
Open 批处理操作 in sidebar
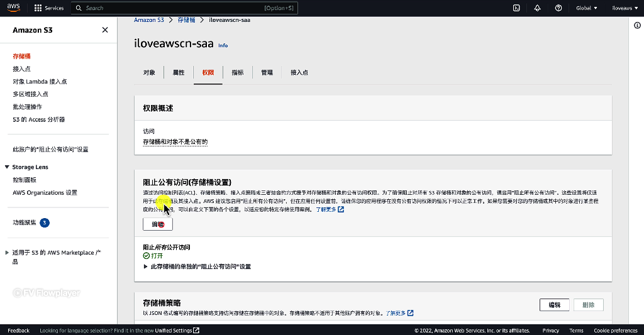[27, 107]
